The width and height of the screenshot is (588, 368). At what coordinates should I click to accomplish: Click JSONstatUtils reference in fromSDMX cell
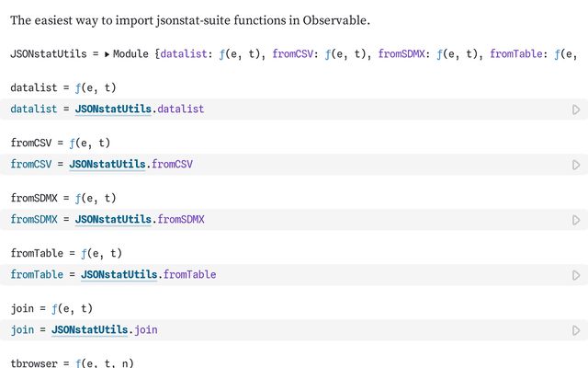(113, 220)
